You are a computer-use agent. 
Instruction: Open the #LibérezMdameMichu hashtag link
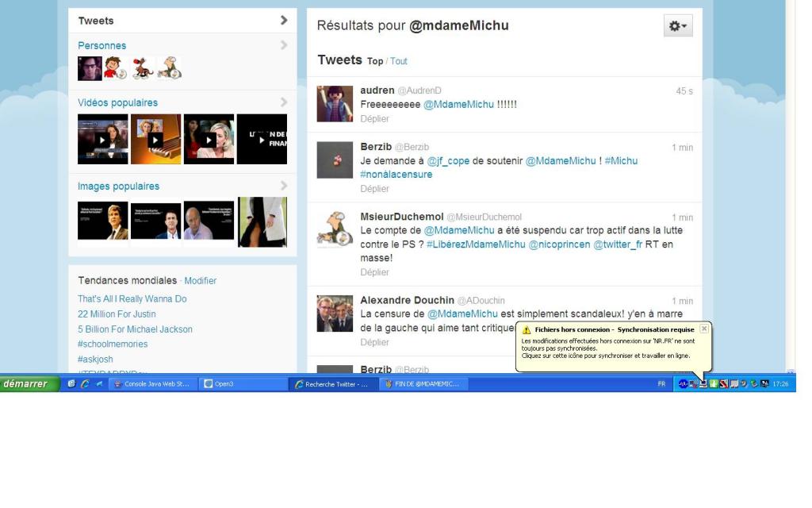coord(475,244)
